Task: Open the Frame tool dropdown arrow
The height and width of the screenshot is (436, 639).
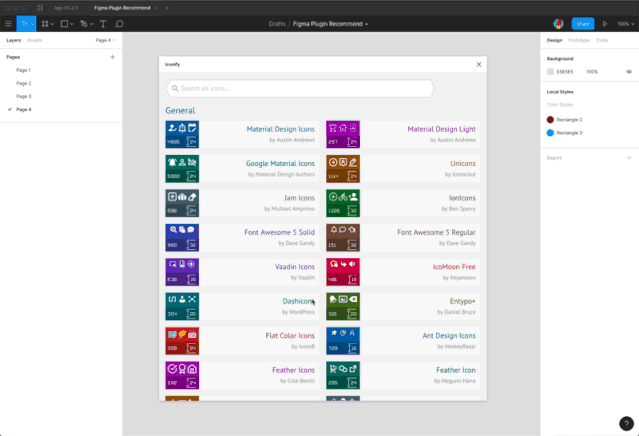Action: 52,24
